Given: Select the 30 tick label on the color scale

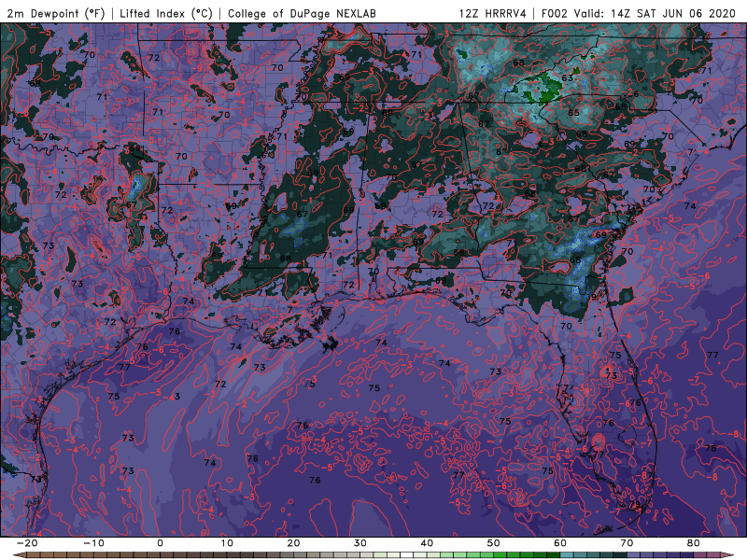Looking at the screenshot, I should (360, 543).
